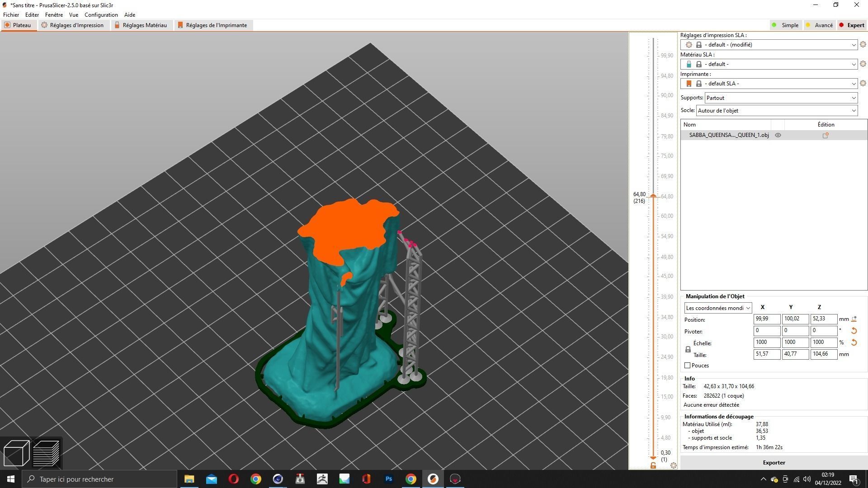Switch to 3D editor view cube icon
The width and height of the screenshot is (868, 488).
[x=16, y=453]
